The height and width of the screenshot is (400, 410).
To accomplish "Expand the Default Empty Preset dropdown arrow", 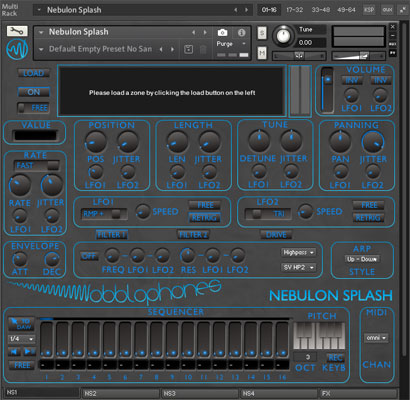I will (x=41, y=49).
